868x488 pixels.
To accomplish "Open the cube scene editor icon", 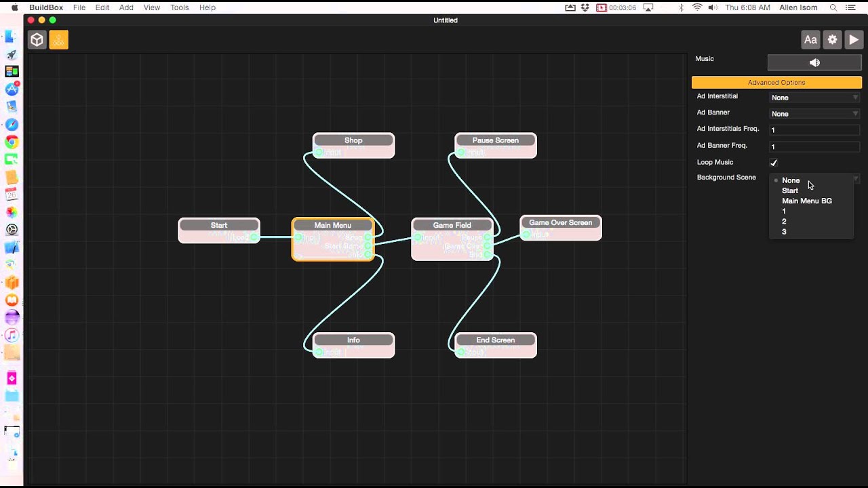I will [37, 40].
